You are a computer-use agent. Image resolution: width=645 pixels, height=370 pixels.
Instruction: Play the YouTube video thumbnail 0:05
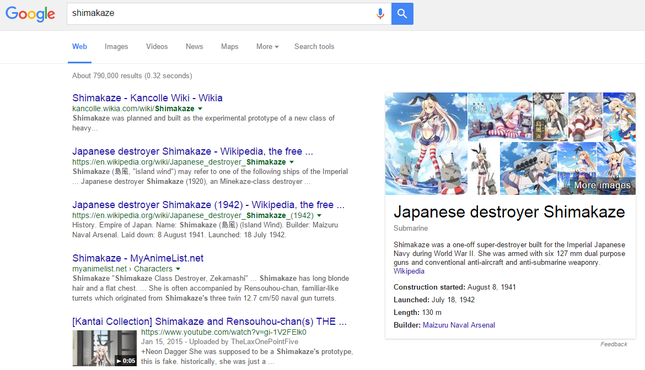104,348
